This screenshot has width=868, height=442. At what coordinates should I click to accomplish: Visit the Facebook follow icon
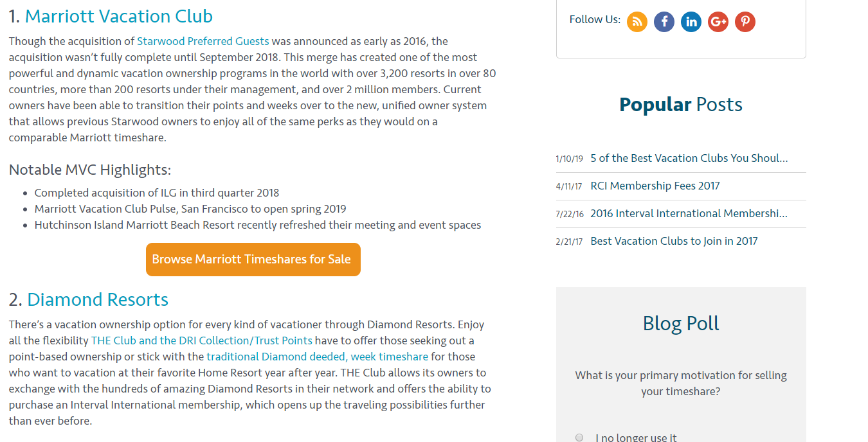(x=664, y=22)
